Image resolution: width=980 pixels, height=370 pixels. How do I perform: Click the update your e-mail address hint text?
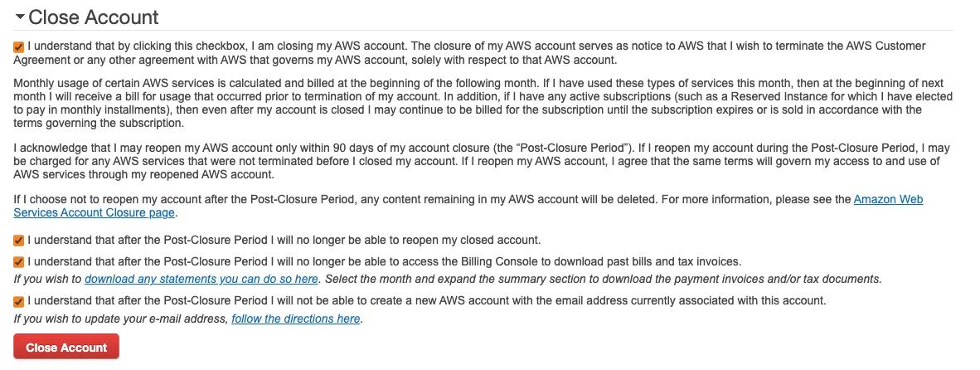(121, 319)
